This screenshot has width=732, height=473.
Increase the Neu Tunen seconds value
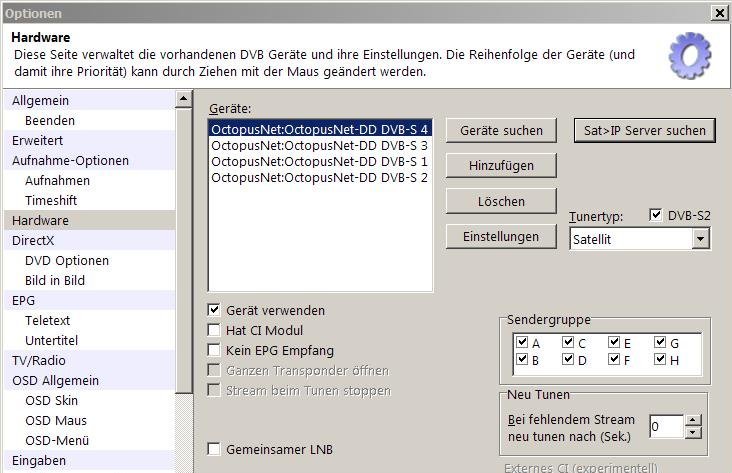(x=694, y=420)
